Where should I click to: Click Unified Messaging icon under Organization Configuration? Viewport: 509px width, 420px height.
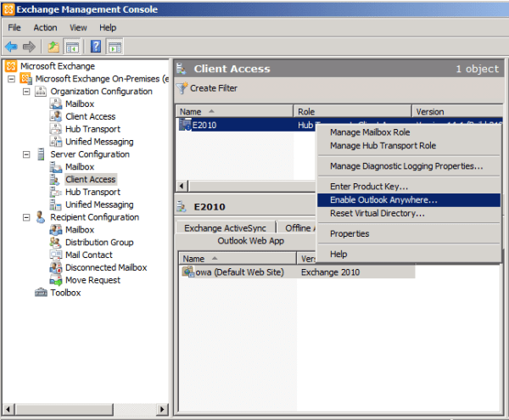tap(56, 142)
